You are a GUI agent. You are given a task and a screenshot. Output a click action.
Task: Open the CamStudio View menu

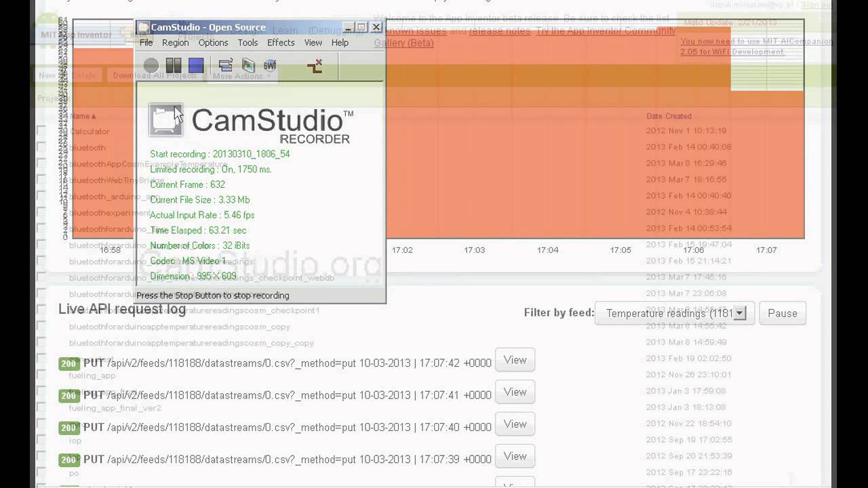pos(313,43)
